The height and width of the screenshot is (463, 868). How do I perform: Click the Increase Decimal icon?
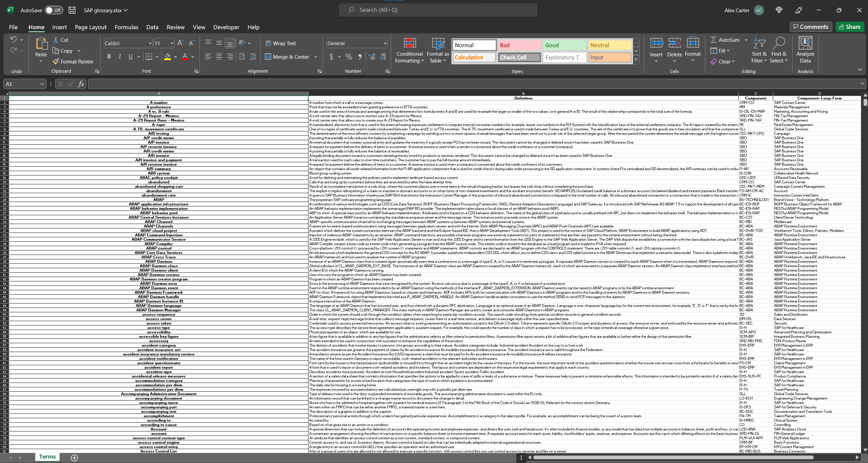click(372, 57)
